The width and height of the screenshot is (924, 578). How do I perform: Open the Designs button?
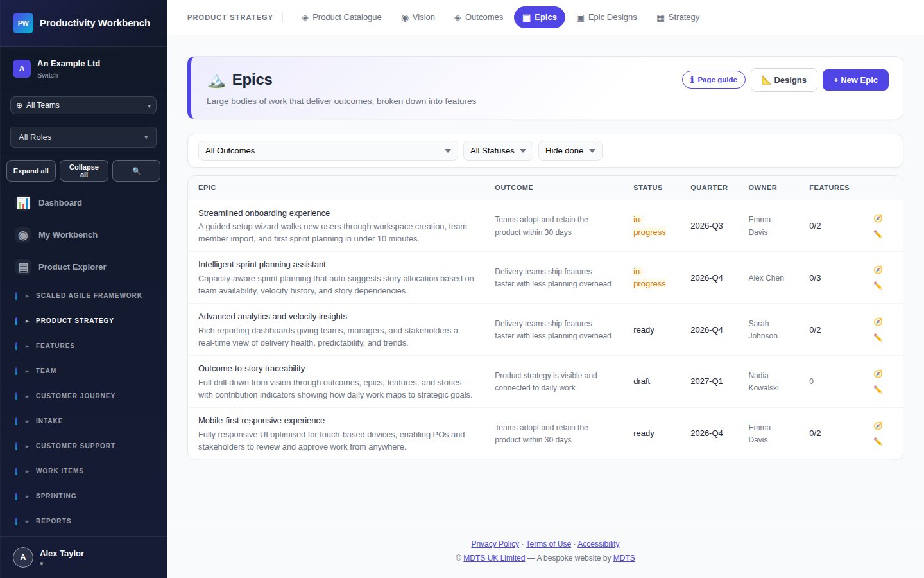[x=784, y=80]
